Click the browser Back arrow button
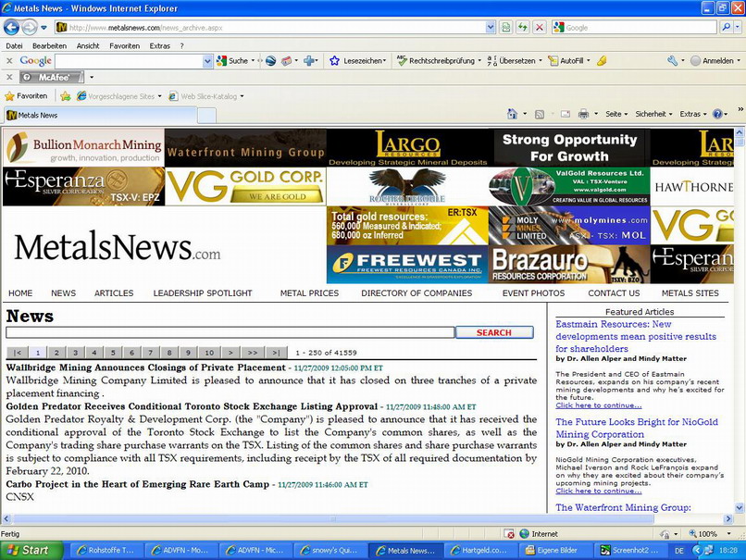The height and width of the screenshot is (560, 746). pos(11,28)
